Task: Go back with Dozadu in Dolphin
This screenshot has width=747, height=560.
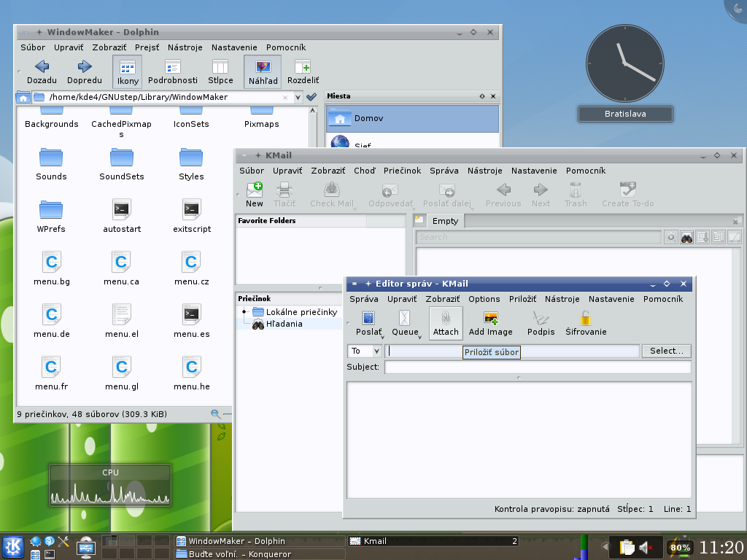Action: (42, 72)
